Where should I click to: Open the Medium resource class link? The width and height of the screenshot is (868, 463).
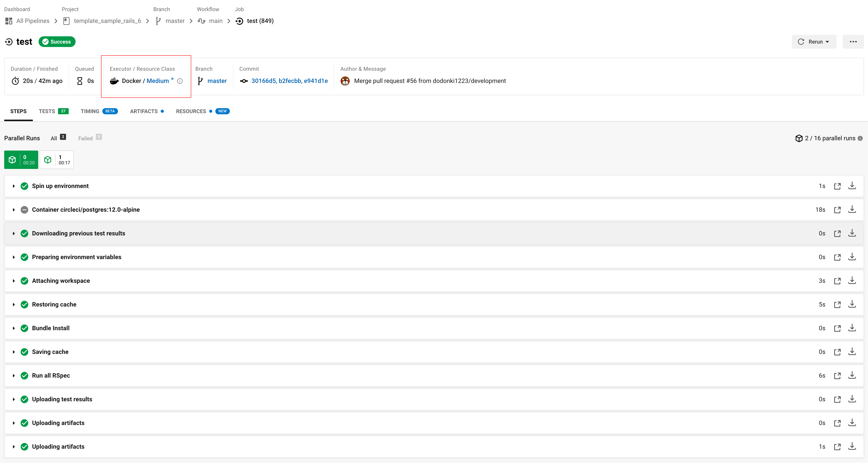pyautogui.click(x=158, y=81)
